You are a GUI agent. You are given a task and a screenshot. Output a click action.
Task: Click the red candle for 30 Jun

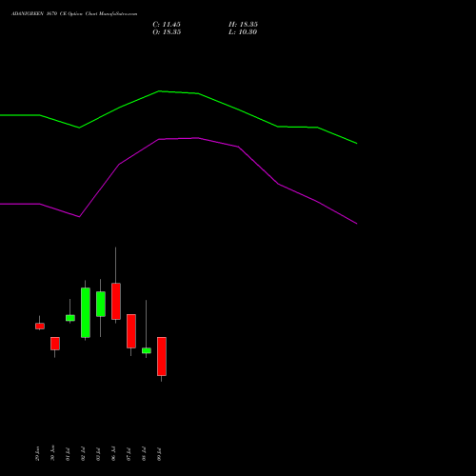(55, 344)
